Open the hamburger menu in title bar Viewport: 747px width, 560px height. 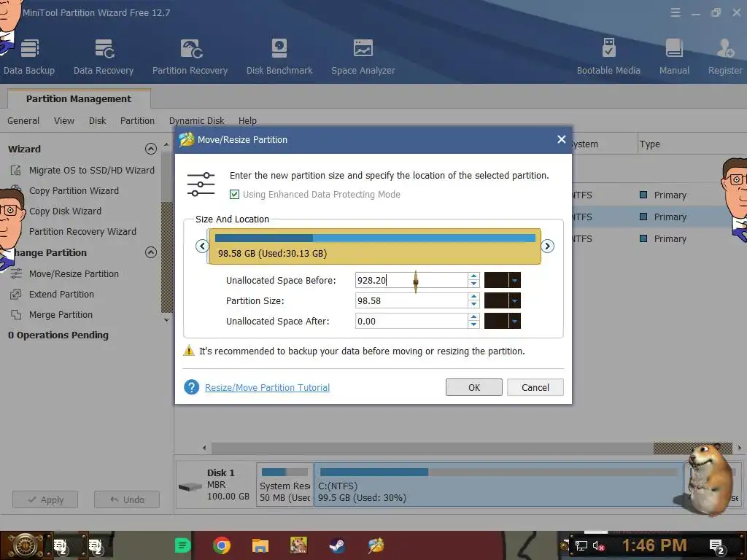(x=675, y=13)
